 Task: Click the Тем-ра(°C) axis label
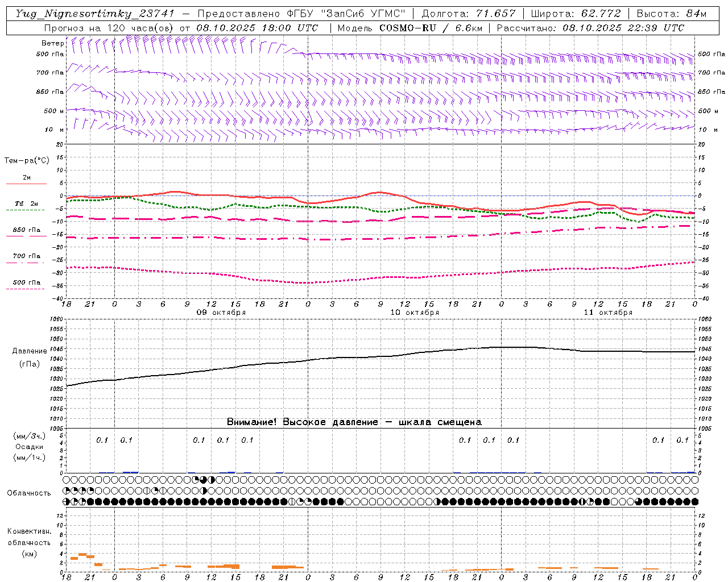(x=27, y=161)
